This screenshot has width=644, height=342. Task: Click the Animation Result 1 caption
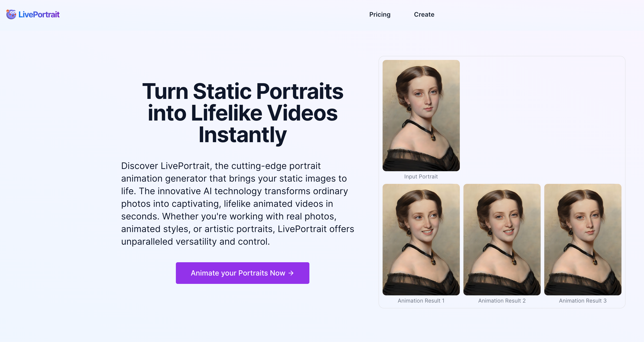(x=421, y=301)
